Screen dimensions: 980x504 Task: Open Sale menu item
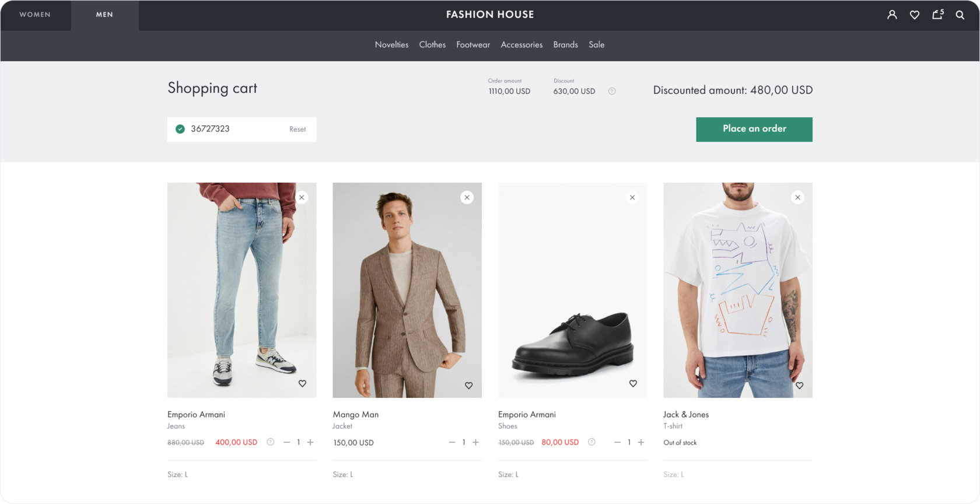[x=596, y=45]
